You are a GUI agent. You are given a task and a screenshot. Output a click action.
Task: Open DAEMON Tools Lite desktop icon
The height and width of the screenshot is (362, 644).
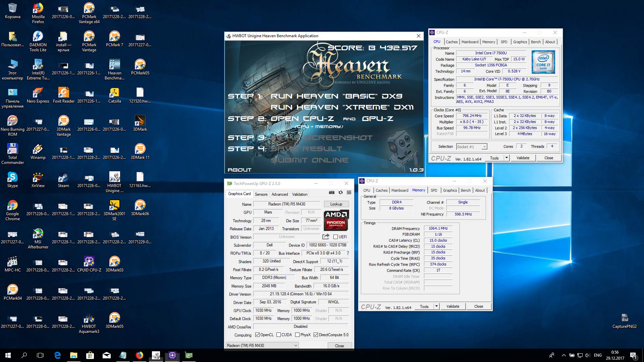tap(38, 42)
